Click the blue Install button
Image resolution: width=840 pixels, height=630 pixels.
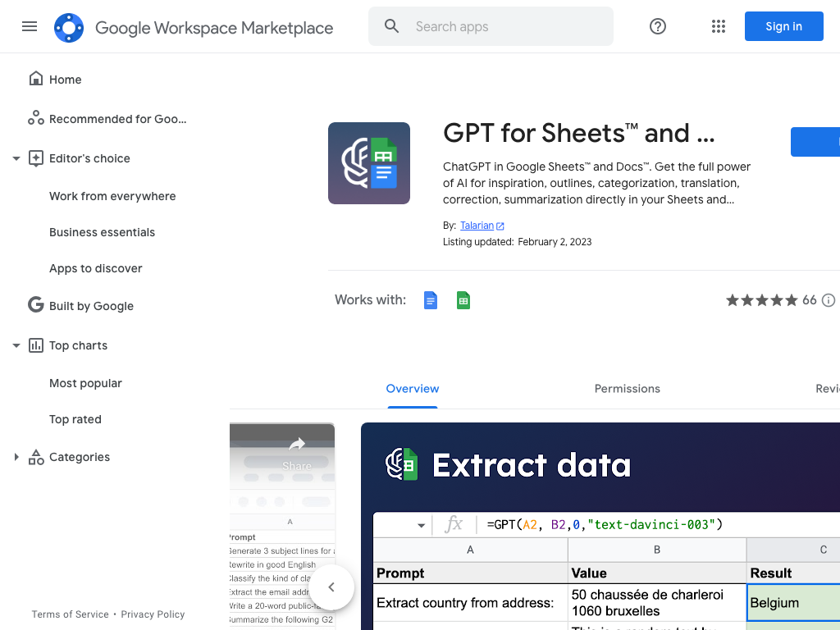click(815, 142)
